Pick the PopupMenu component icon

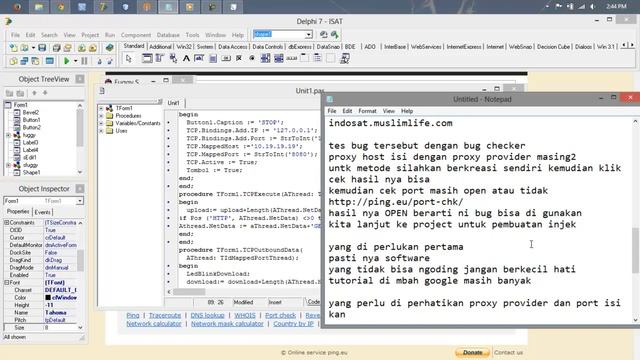tap(173, 59)
